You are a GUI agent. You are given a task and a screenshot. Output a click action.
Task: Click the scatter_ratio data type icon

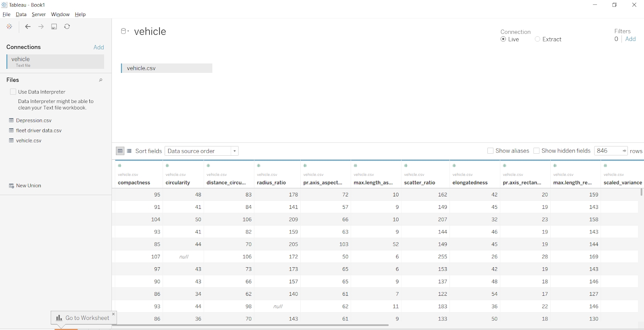click(x=406, y=165)
